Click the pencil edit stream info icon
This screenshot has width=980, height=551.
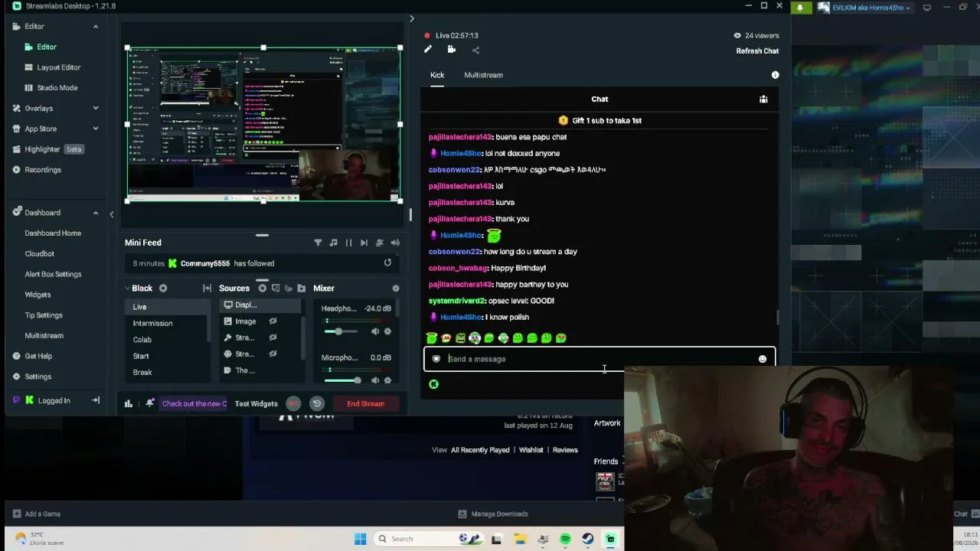pos(428,50)
